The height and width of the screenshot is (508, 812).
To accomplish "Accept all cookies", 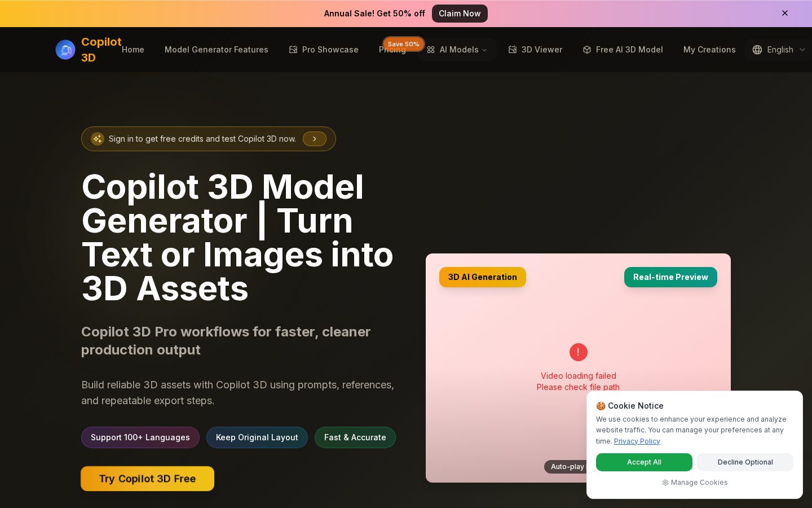I will [x=644, y=462].
